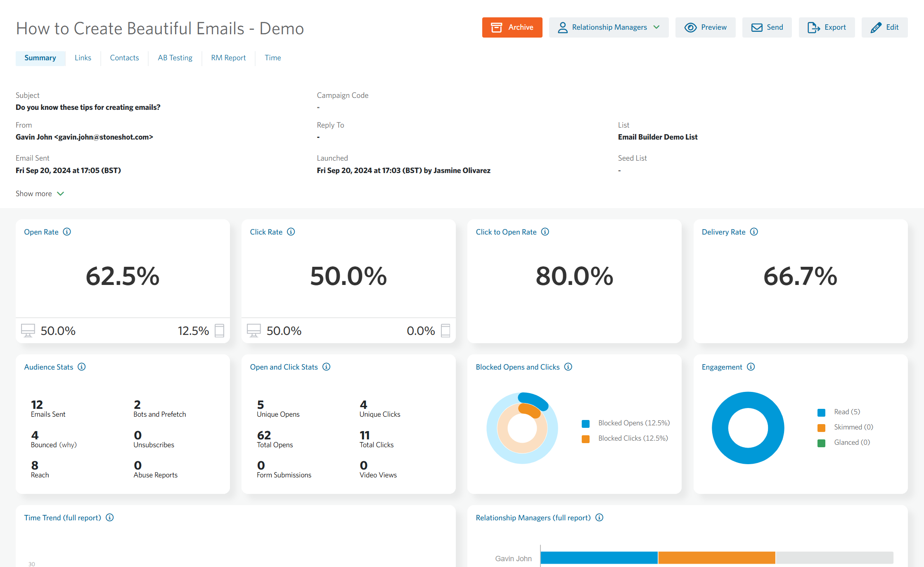This screenshot has width=924, height=567.
Task: Expand Show more campaign details
Action: coord(40,194)
